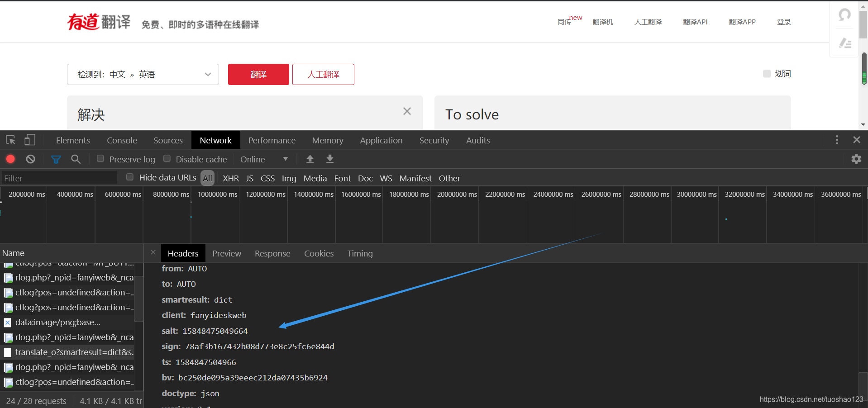
Task: Click the 登录 login link
Action: pyautogui.click(x=784, y=22)
